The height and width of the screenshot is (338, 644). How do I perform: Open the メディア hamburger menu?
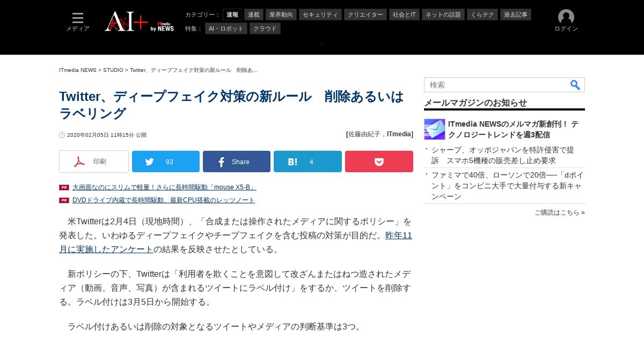click(x=78, y=22)
